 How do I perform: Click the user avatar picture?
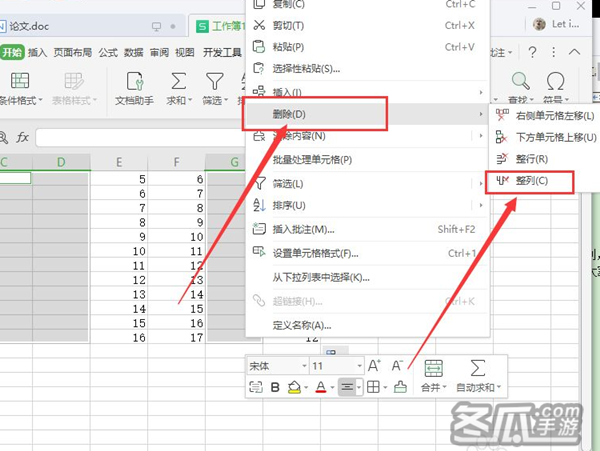(x=539, y=24)
